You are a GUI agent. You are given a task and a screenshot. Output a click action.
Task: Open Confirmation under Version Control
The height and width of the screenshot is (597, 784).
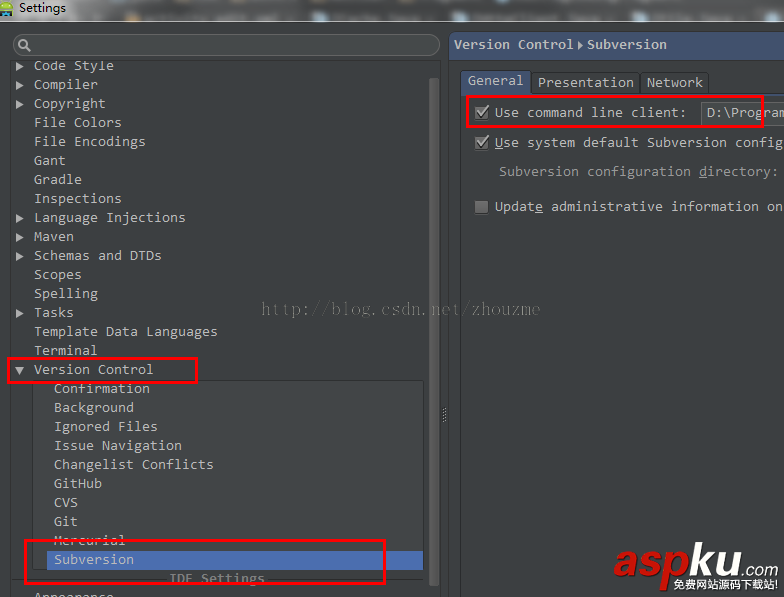click(102, 389)
